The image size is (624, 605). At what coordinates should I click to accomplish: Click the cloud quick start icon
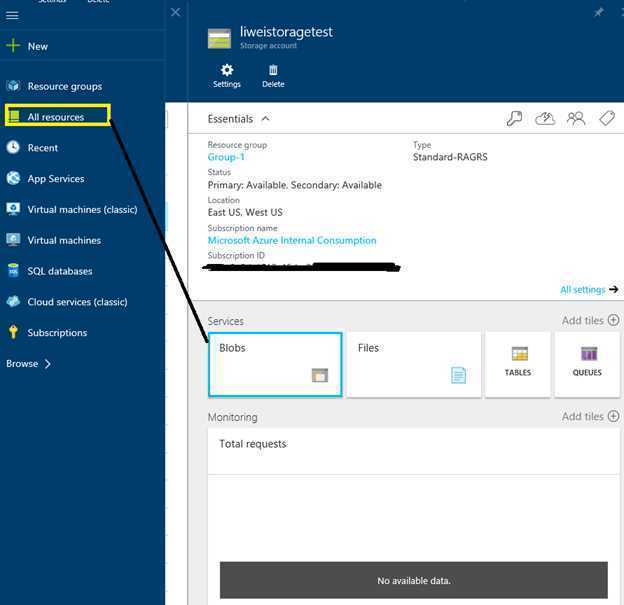click(x=545, y=119)
